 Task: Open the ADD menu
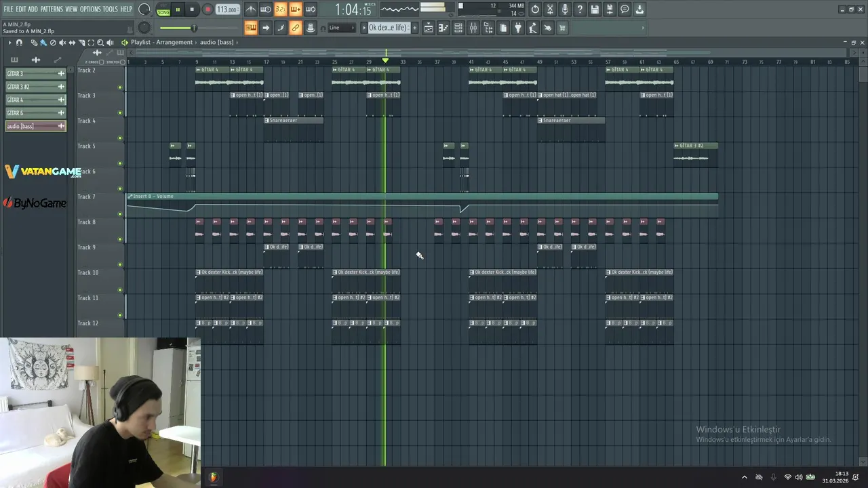point(33,9)
